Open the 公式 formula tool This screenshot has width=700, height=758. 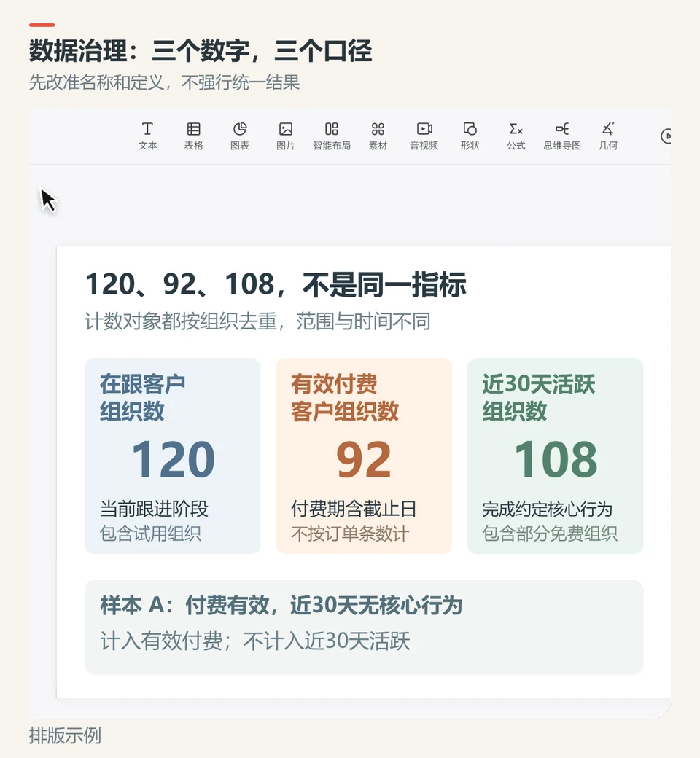pyautogui.click(x=516, y=136)
